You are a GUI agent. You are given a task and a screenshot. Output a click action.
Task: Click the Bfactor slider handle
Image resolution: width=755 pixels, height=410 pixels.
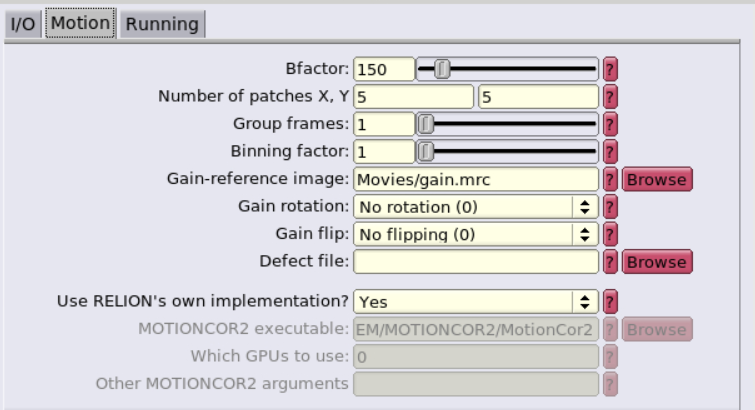pos(442,69)
